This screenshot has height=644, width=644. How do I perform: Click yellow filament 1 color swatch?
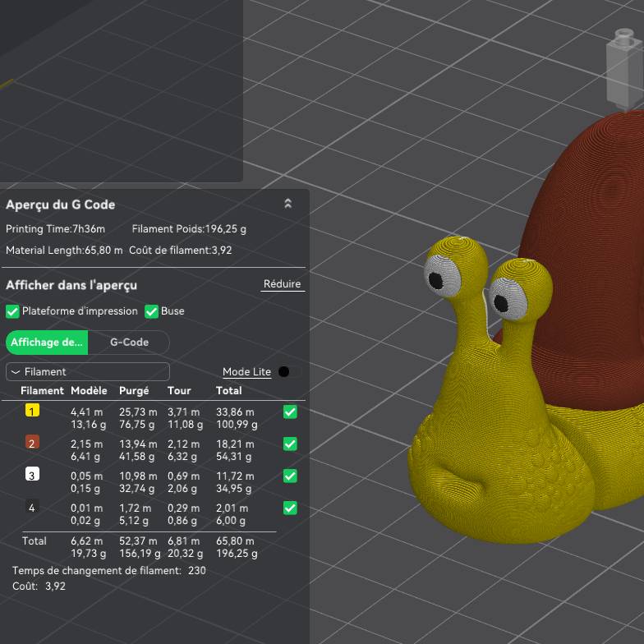click(32, 411)
